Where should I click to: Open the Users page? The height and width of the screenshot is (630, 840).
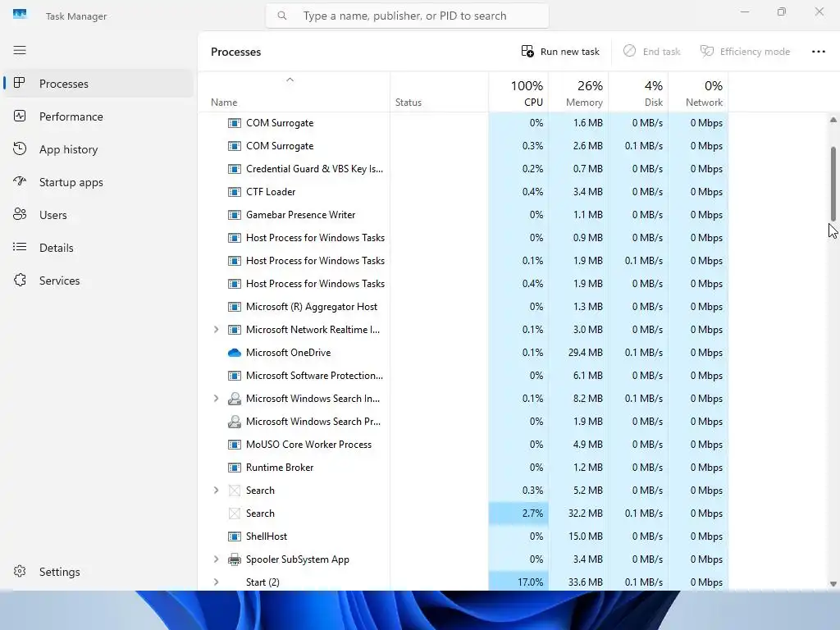click(x=98, y=215)
